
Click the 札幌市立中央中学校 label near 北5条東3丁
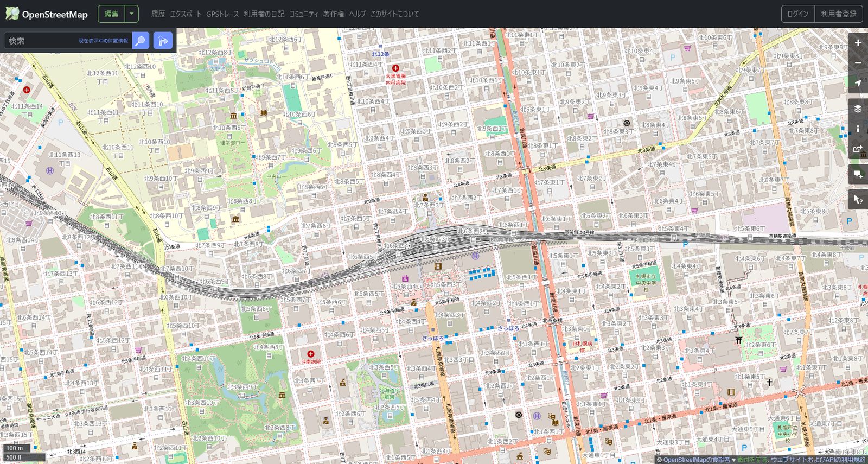646,283
